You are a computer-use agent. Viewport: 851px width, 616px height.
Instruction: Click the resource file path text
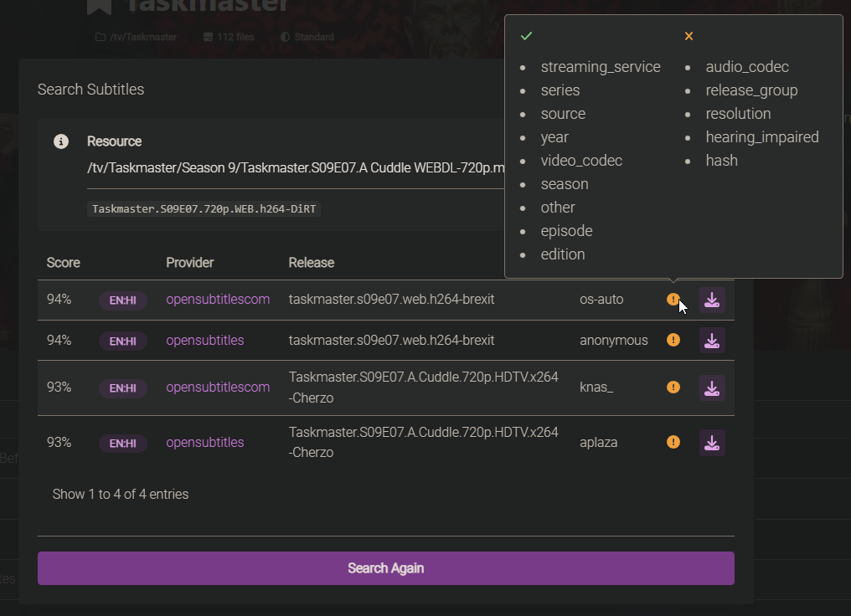[x=296, y=168]
